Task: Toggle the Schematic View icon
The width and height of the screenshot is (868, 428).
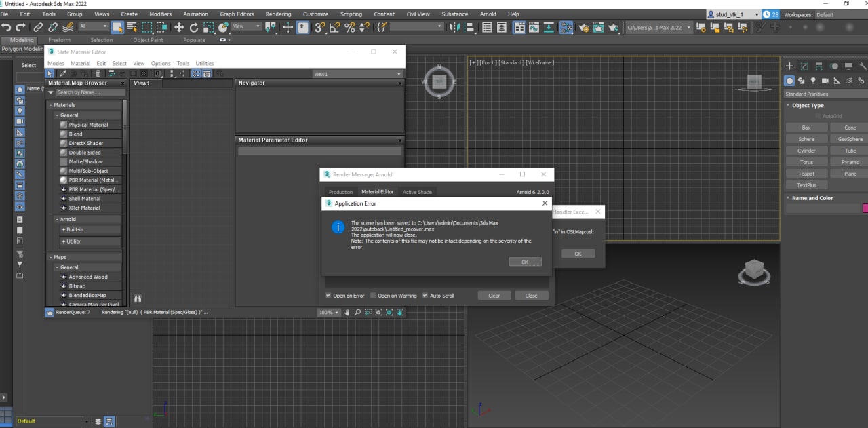Action: point(549,27)
